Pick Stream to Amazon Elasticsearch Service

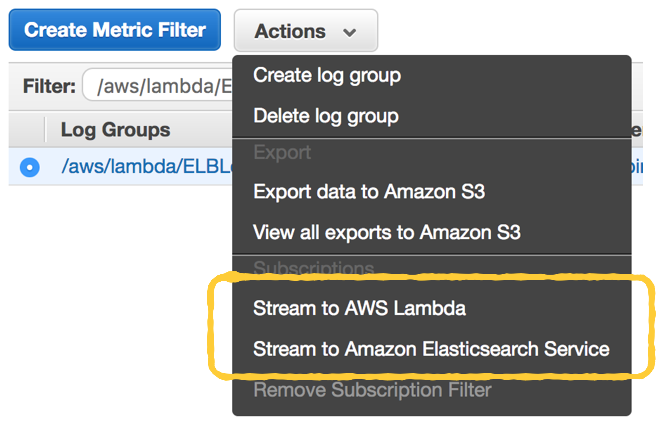coord(431,349)
